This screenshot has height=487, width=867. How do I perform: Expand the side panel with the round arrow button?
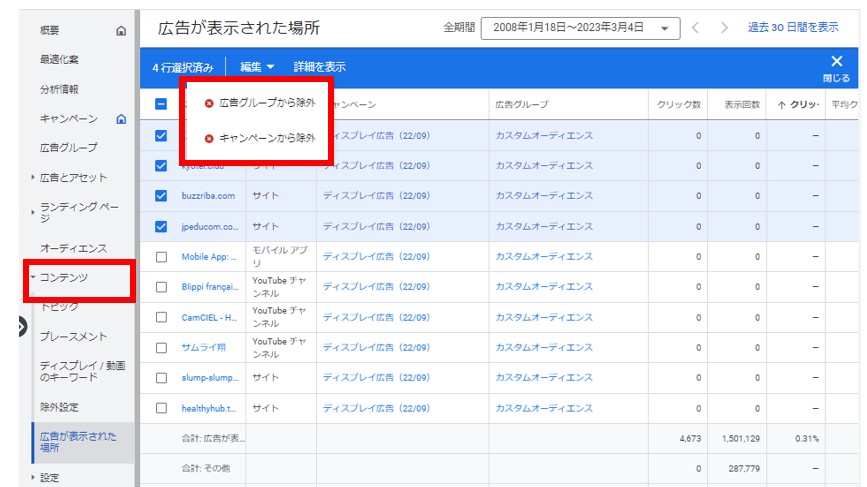pyautogui.click(x=21, y=327)
